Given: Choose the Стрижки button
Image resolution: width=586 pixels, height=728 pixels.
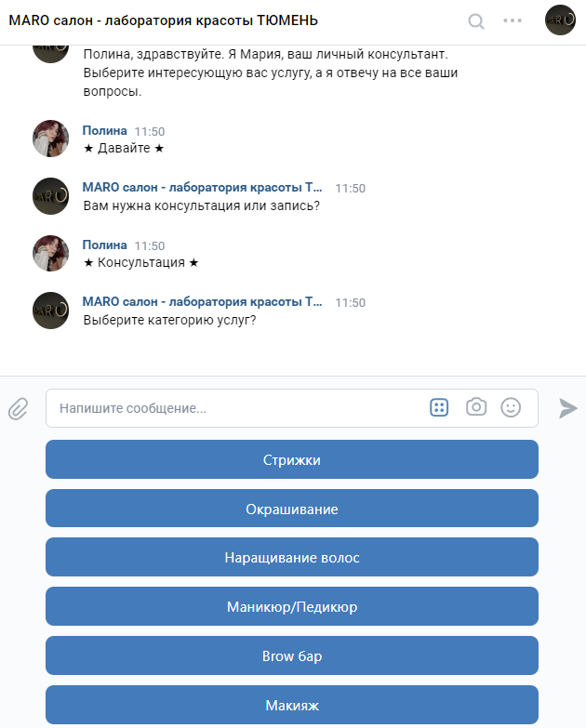Looking at the screenshot, I should [x=292, y=459].
